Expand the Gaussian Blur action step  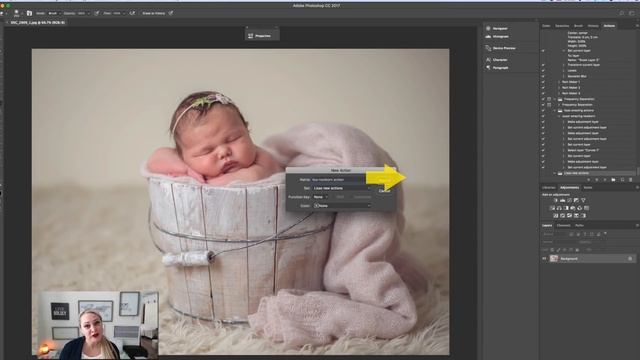coord(564,76)
